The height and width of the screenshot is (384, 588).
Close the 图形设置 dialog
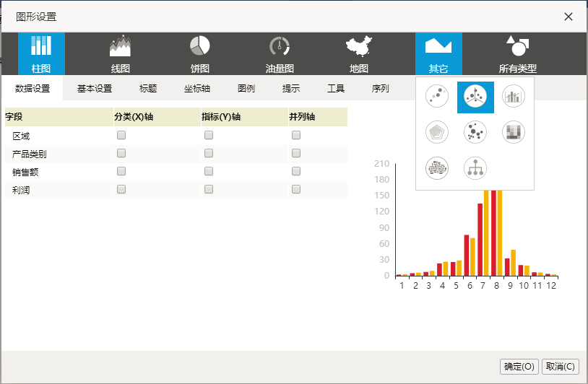(568, 17)
